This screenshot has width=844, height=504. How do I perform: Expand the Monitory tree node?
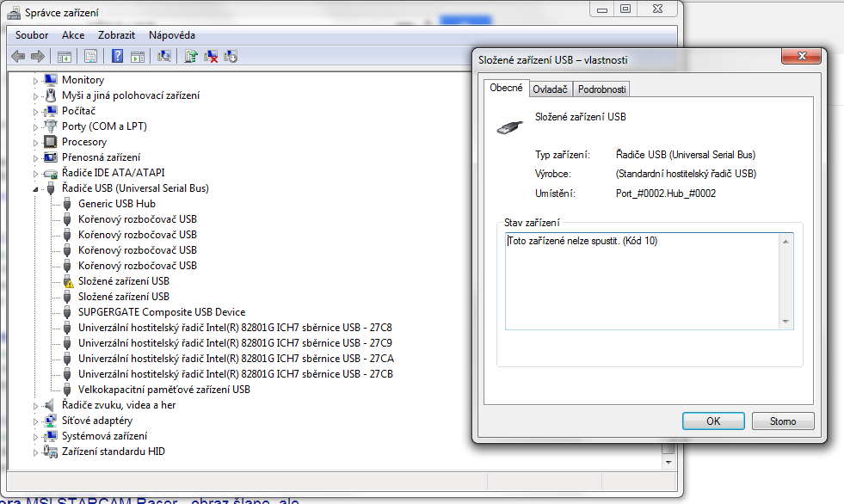click(35, 81)
